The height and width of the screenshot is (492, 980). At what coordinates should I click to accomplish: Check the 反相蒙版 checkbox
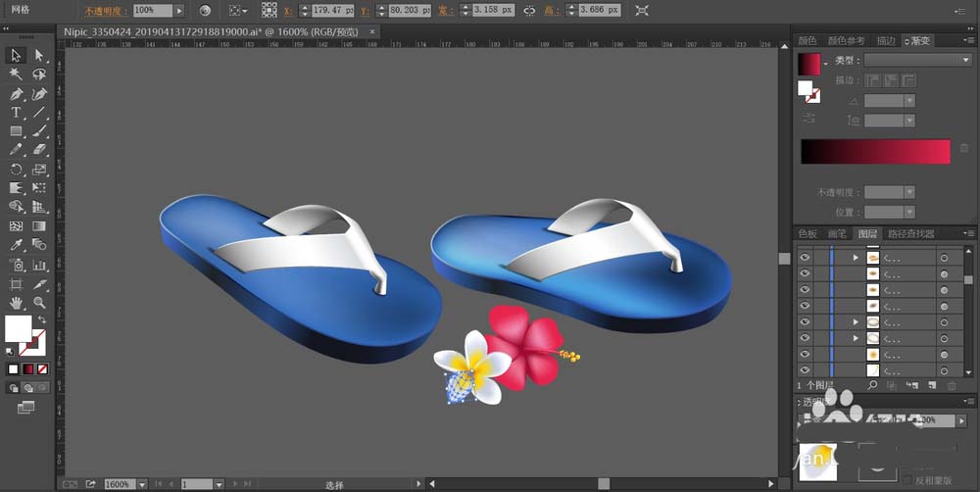(x=907, y=480)
